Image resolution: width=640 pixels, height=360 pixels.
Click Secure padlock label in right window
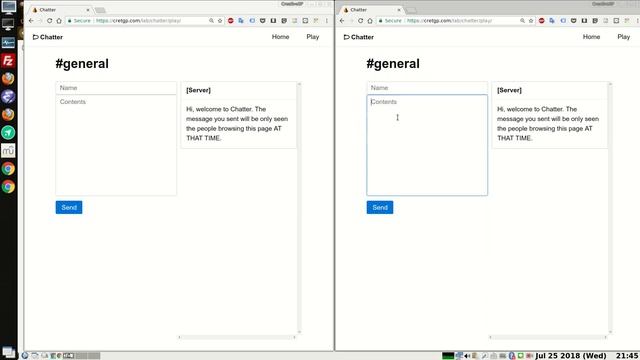(x=390, y=20)
